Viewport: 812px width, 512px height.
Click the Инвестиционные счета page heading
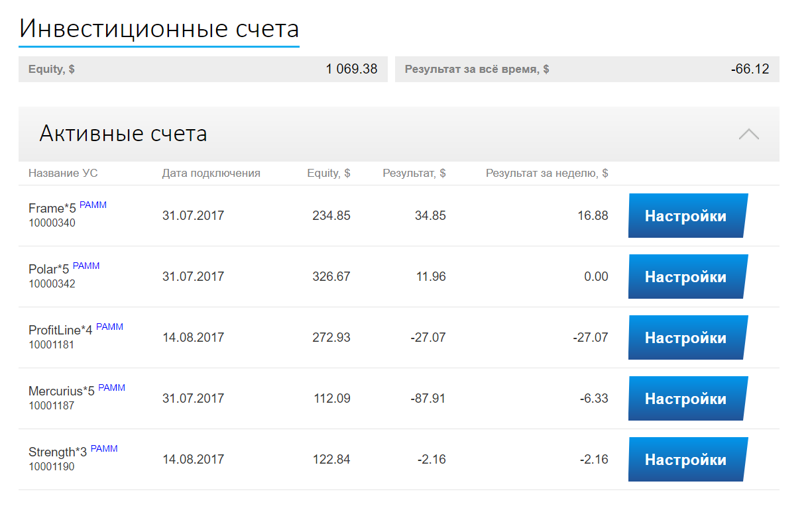tap(159, 29)
